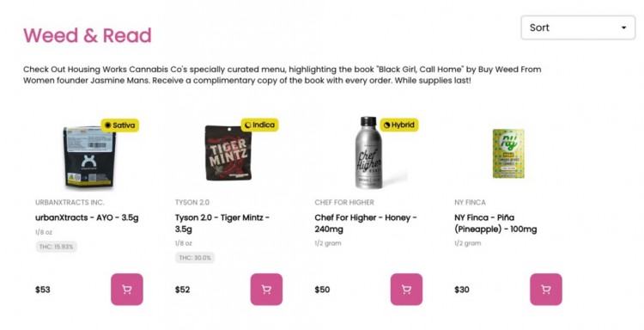
Task: Open urbanXtracts - AYO - 3.5g product title
Action: [87, 217]
